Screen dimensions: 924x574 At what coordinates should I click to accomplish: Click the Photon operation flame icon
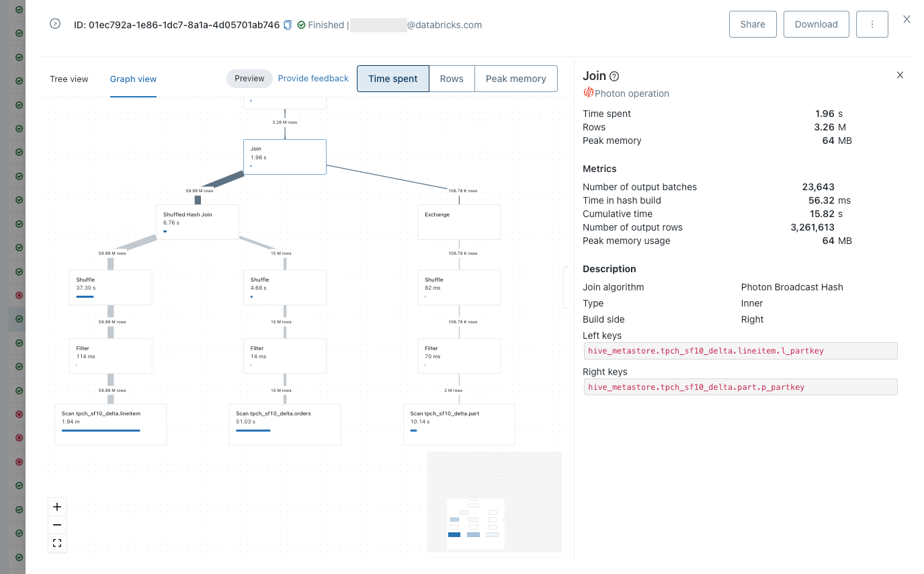589,93
